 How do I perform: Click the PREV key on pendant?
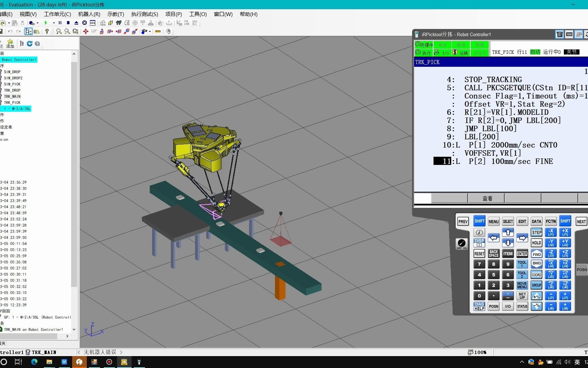[x=463, y=221]
